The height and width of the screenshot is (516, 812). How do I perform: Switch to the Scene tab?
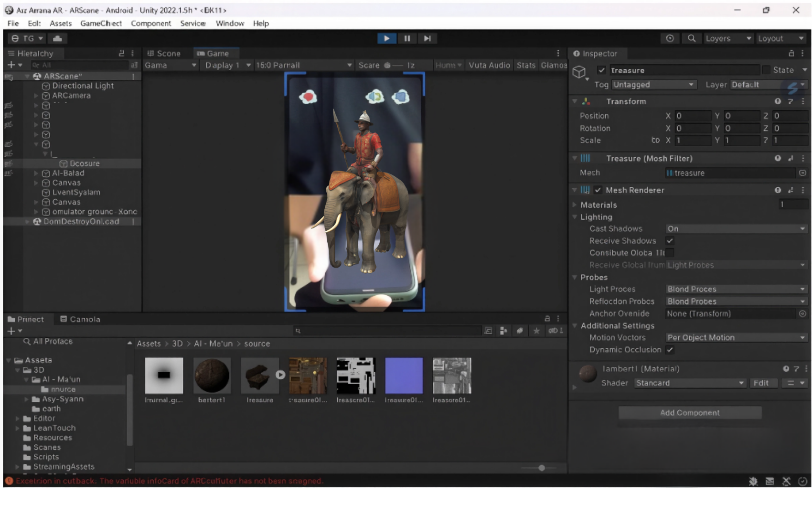(164, 54)
